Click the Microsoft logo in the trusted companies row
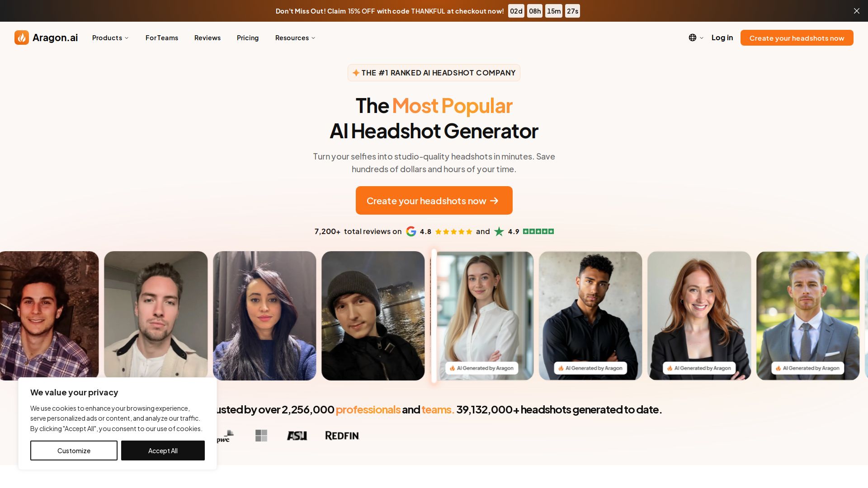This screenshot has width=868, height=488. [261, 436]
